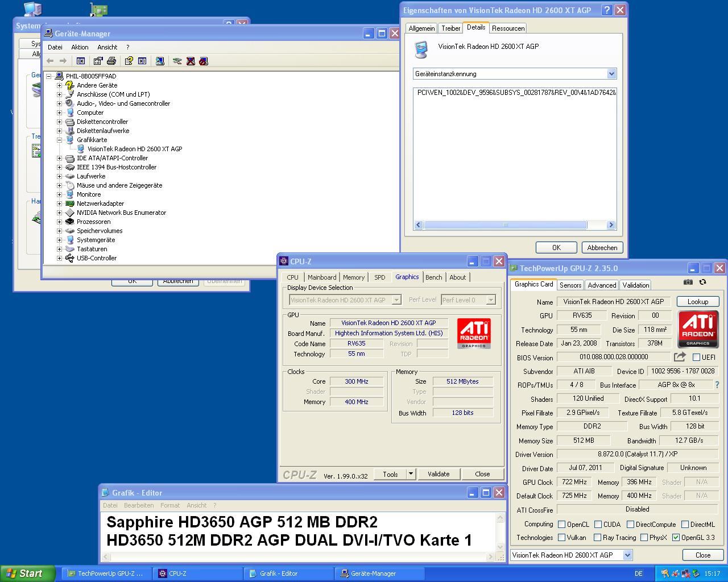Click the uninstall device toolbar icon
Screen dimensions: 728x582
191,61
